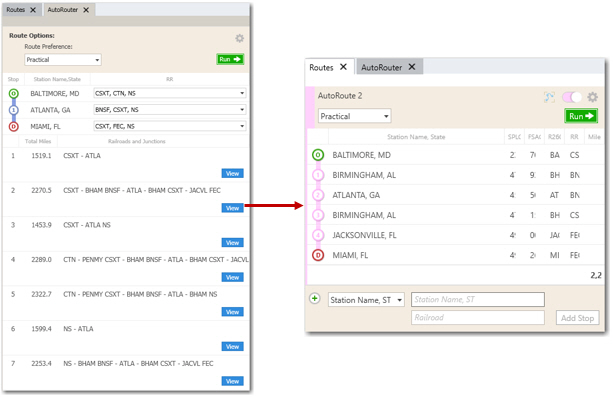613x397 pixels.
Task: Click the blue route map icon beside toggle
Action: (x=549, y=97)
